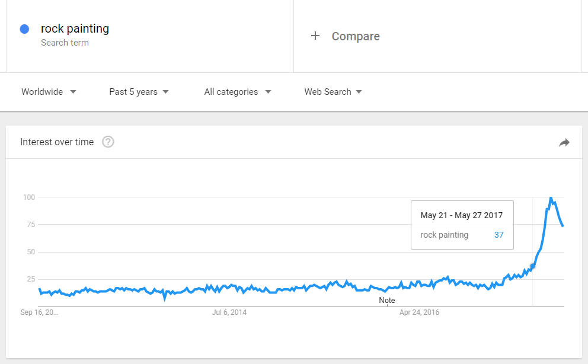
Task: Expand the Worldwide region dropdown
Action: tap(49, 92)
